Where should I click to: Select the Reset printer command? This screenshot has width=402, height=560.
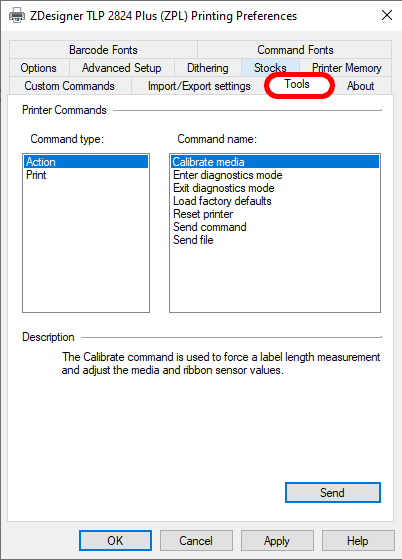pos(275,214)
